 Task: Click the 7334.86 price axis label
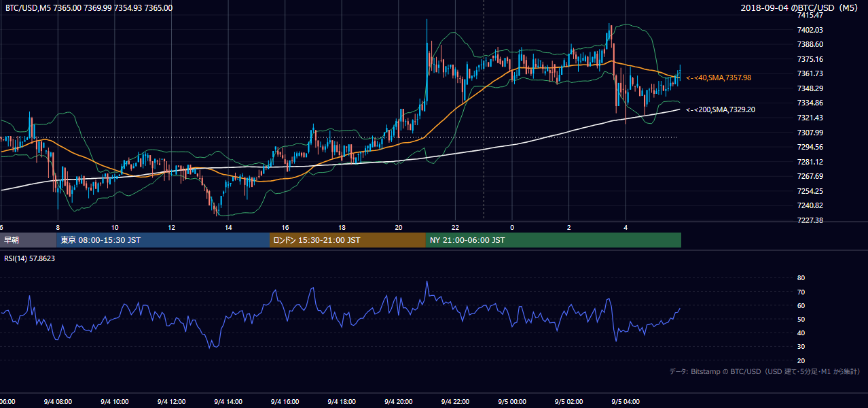(810, 103)
